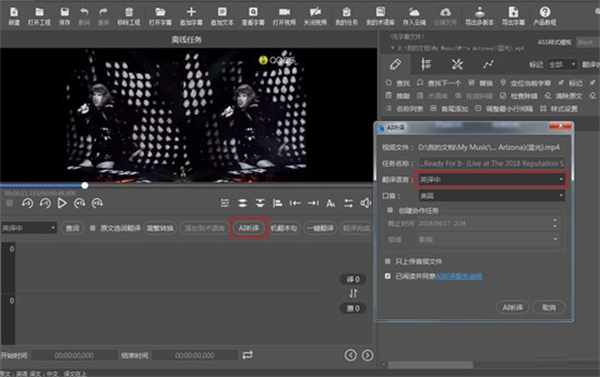Image resolution: width=600 pixels, height=377 pixels.
Task: Click the swap arrows icon beside speaker
Action: click(x=348, y=203)
